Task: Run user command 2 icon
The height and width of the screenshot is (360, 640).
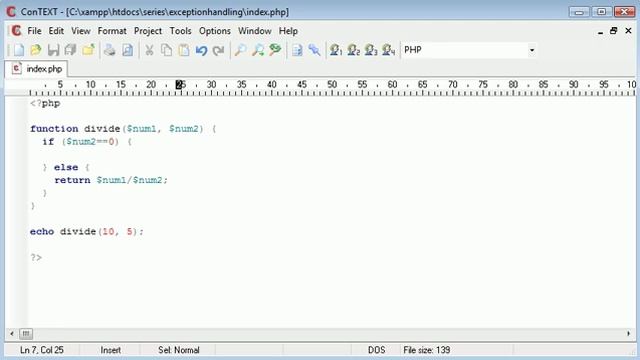Action: pos(353,50)
